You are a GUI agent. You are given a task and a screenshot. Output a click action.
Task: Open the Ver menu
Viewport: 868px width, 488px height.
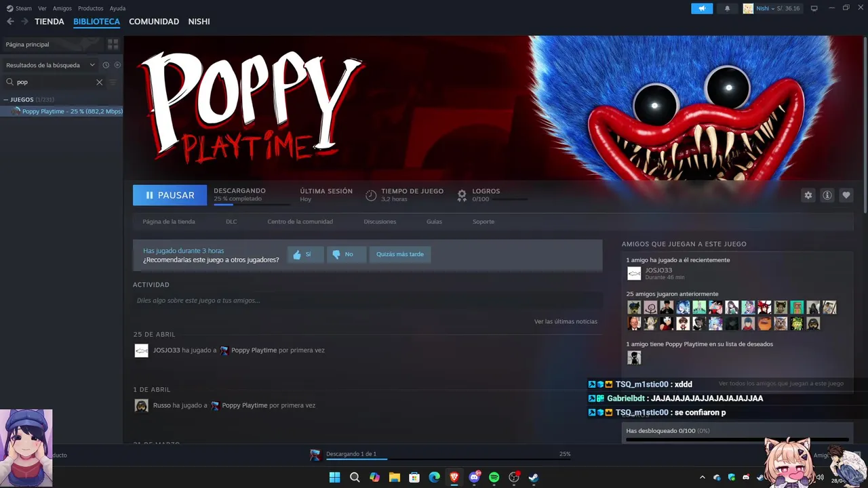43,8
